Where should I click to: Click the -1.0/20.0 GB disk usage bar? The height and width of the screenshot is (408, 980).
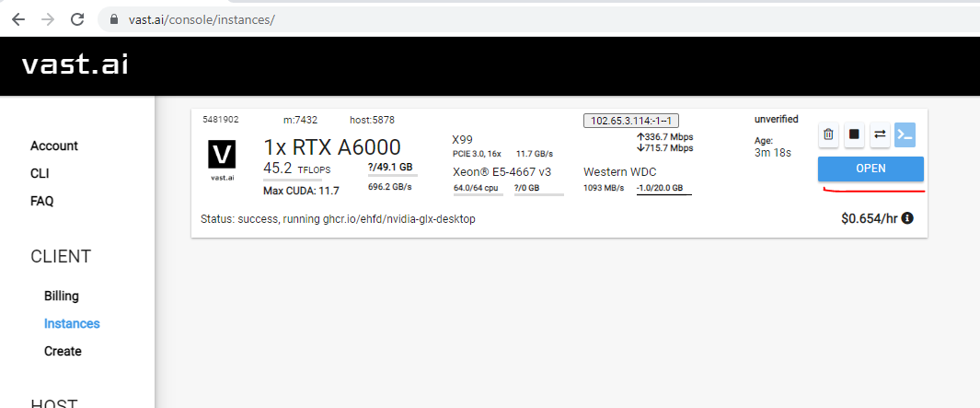point(663,189)
